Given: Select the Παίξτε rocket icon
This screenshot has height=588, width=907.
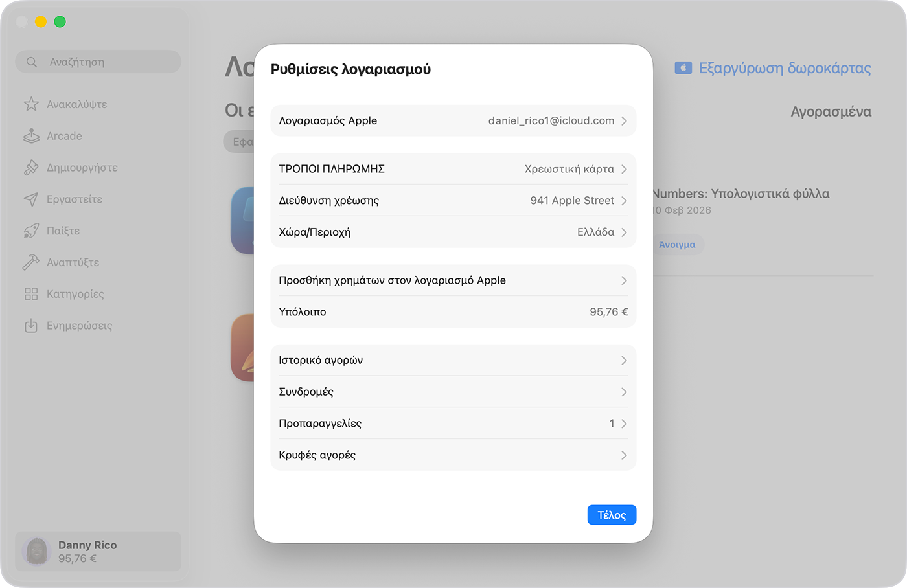Looking at the screenshot, I should click(x=31, y=231).
